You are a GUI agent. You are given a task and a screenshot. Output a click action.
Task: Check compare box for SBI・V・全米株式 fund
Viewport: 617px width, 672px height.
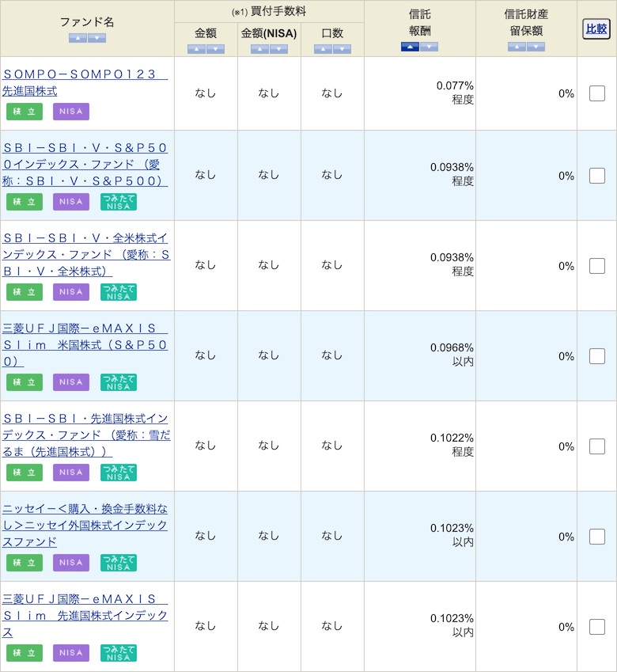coord(597,266)
